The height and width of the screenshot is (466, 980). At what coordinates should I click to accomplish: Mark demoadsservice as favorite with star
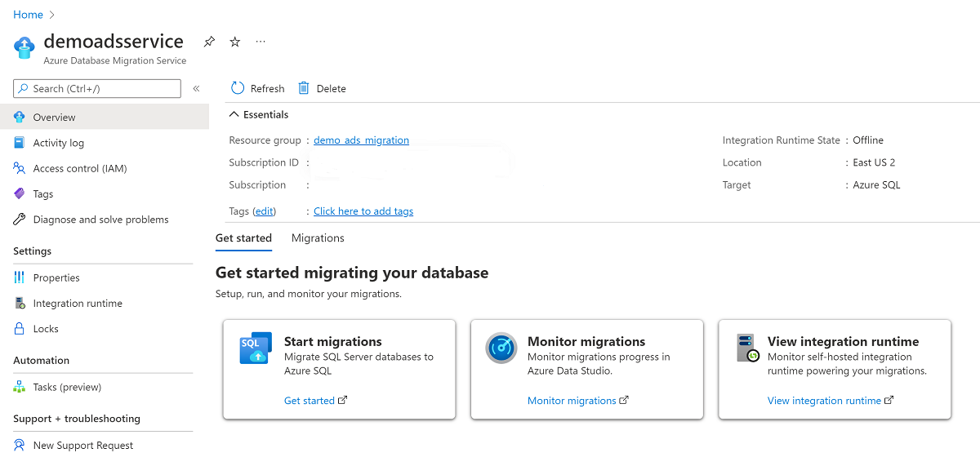[234, 42]
